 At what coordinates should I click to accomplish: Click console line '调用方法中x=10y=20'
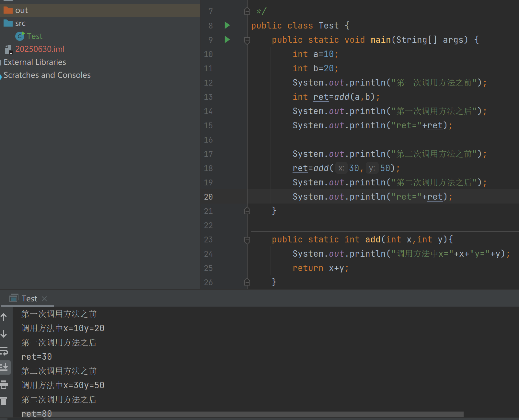point(63,328)
